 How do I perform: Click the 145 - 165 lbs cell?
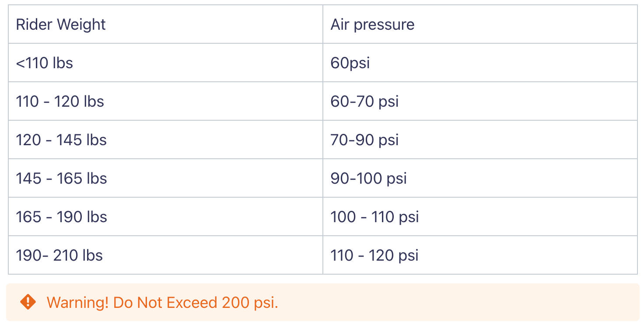[x=61, y=178]
